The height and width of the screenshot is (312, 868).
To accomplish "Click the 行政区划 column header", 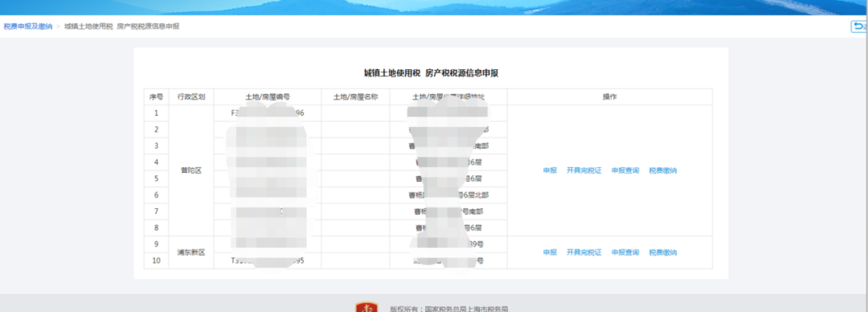I will point(191,97).
